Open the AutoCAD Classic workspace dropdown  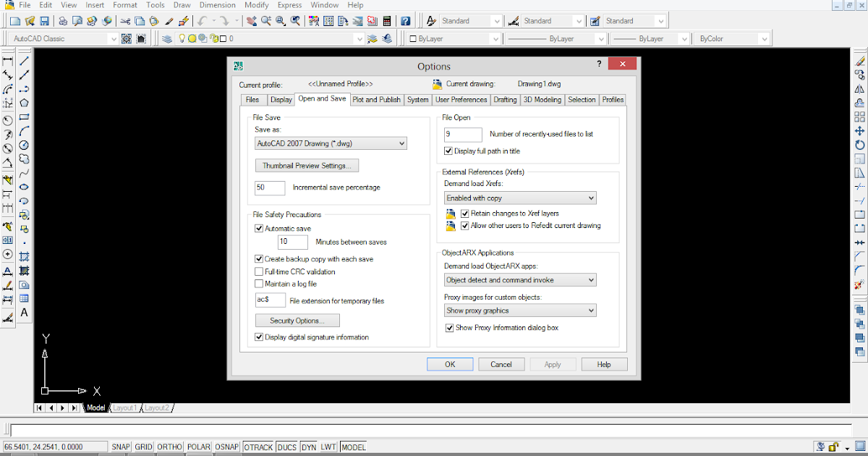pyautogui.click(x=65, y=38)
